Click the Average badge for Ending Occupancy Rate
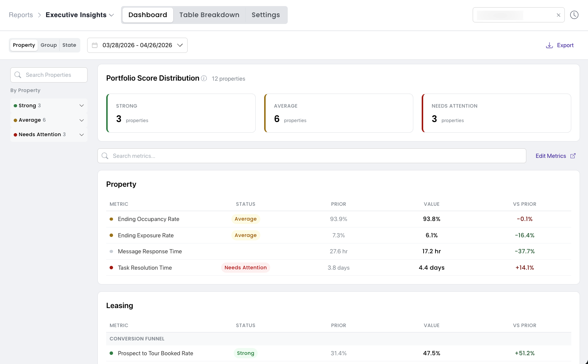Viewport: 588px width, 364px height. pyautogui.click(x=245, y=219)
